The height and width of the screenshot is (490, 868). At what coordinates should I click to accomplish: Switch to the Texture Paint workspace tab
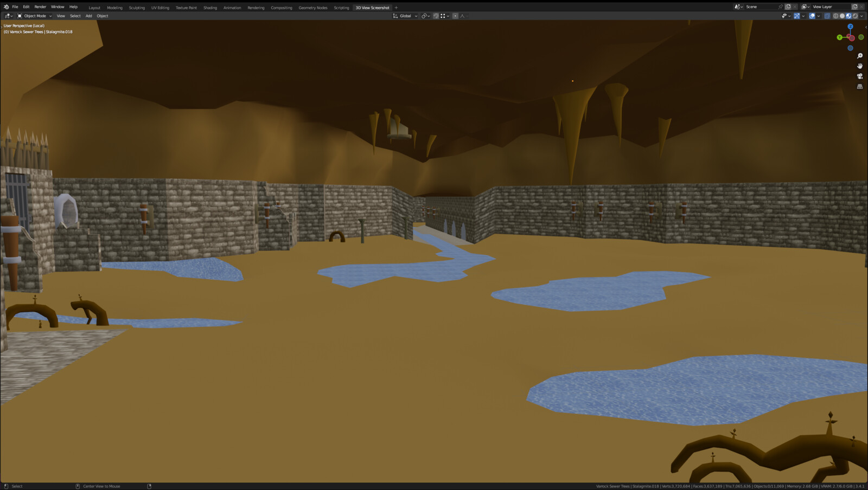tap(186, 8)
